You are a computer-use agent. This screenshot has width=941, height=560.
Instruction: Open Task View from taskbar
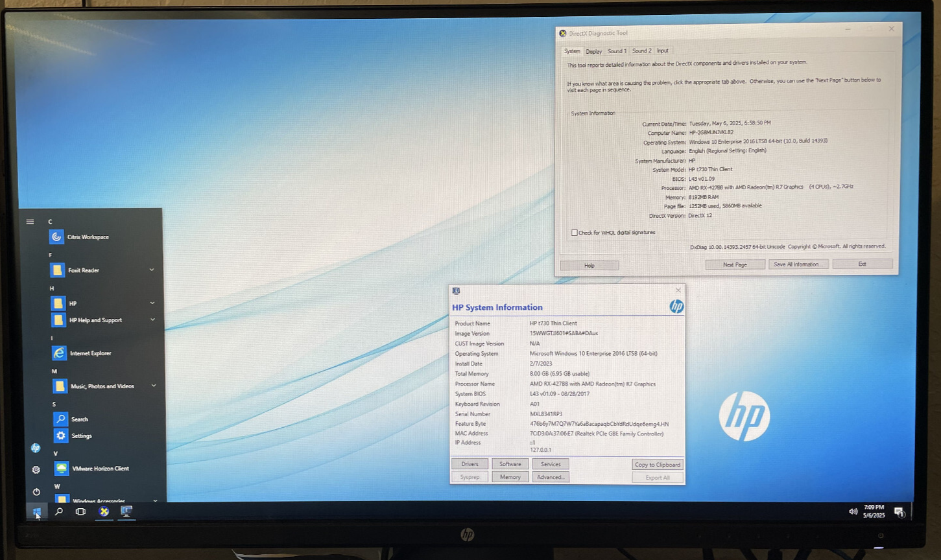coord(80,512)
